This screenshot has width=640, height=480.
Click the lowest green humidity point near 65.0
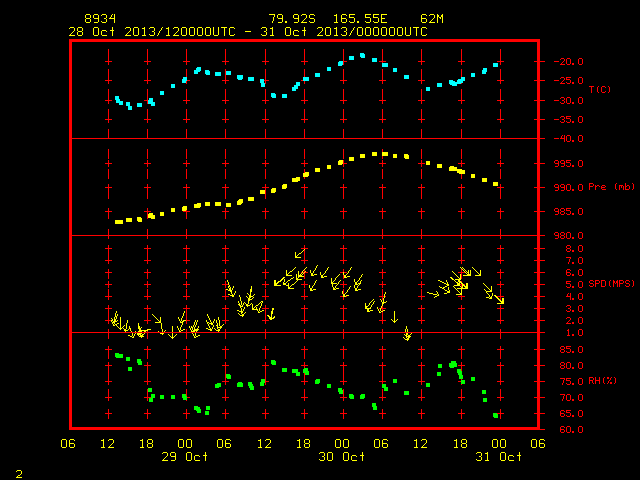pyautogui.click(x=496, y=416)
